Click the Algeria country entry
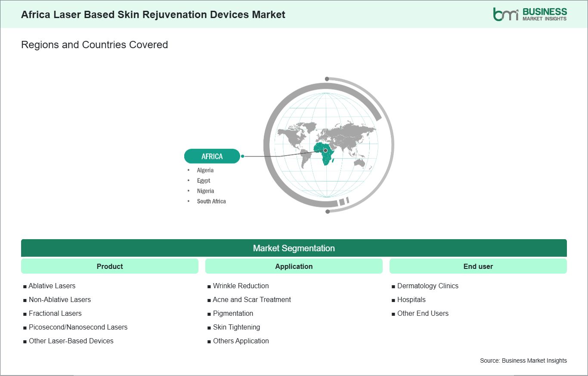The width and height of the screenshot is (588, 376). (x=205, y=170)
